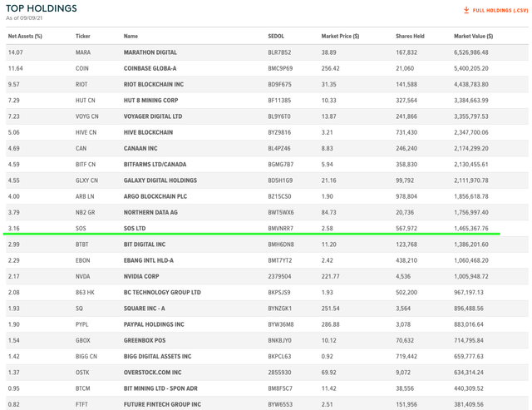532x410 pixels.
Task: Select the RIOT BLOCKCHAIN INC name cell
Action: tap(153, 84)
